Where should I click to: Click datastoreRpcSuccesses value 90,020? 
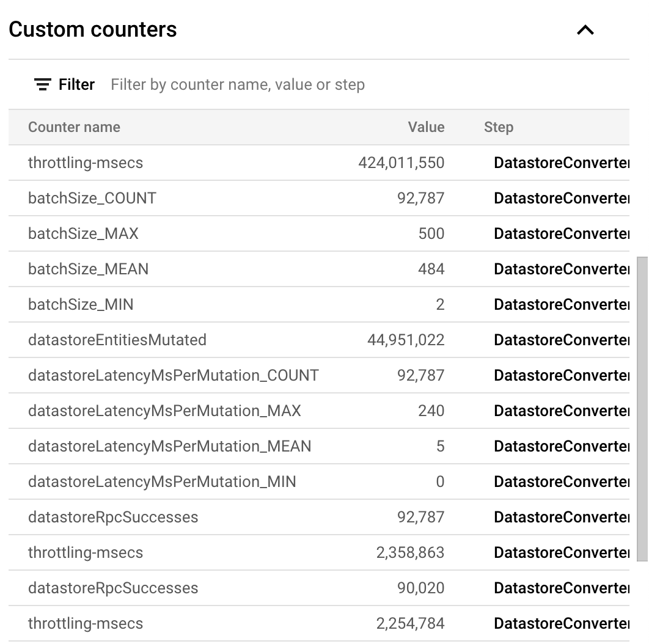point(420,588)
